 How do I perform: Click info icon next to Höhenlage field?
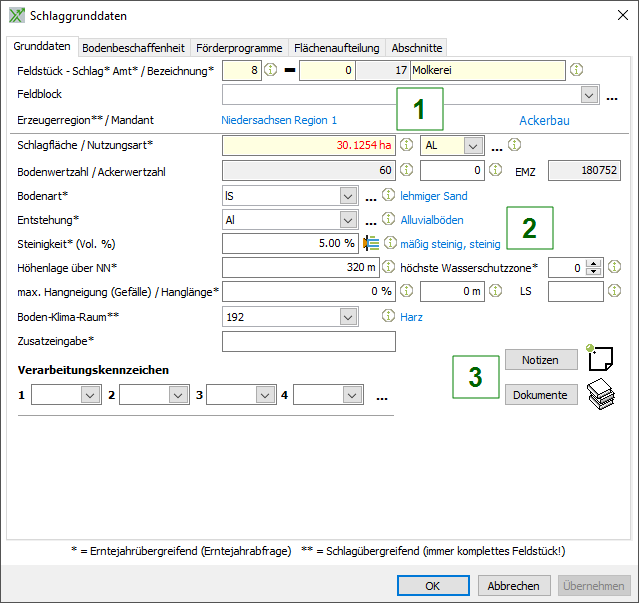coord(388,267)
